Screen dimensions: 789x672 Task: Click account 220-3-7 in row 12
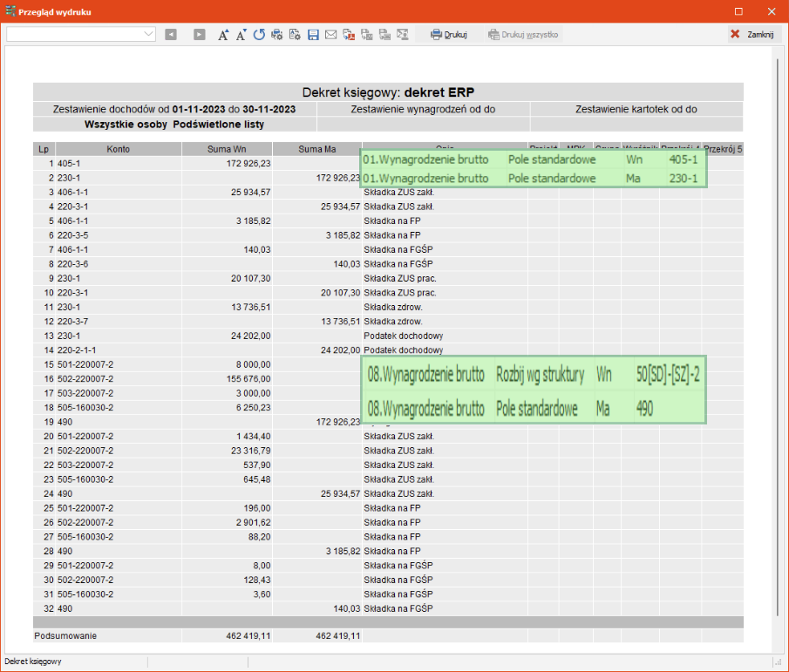tap(73, 322)
